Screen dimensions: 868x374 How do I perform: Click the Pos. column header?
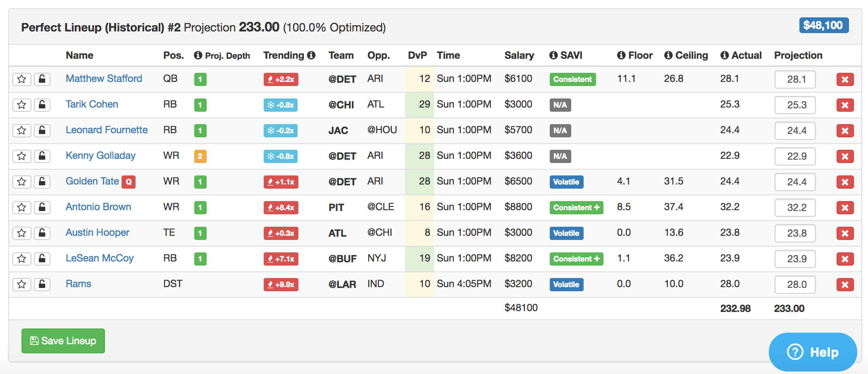coord(174,55)
